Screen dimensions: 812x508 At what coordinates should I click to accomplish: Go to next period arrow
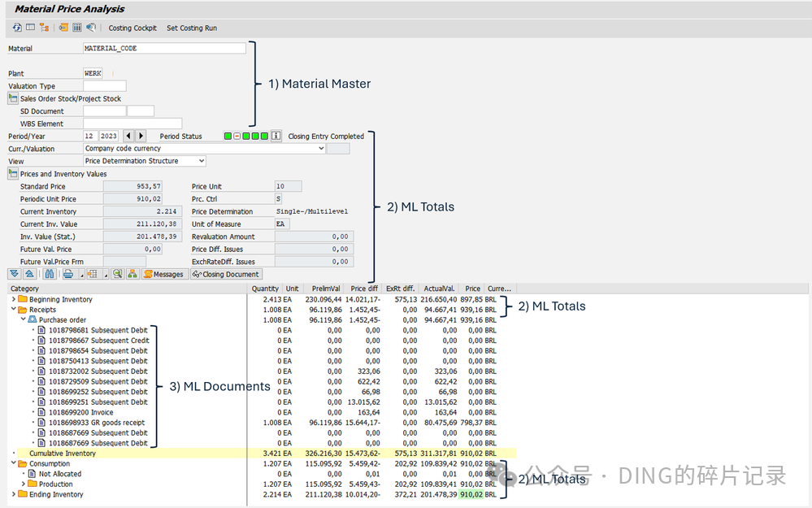pos(141,136)
